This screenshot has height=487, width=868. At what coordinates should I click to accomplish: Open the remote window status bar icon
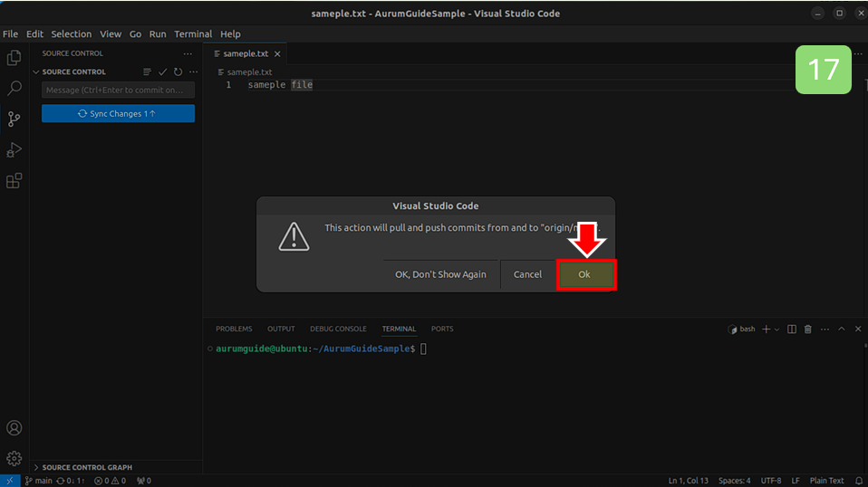pos(10,481)
